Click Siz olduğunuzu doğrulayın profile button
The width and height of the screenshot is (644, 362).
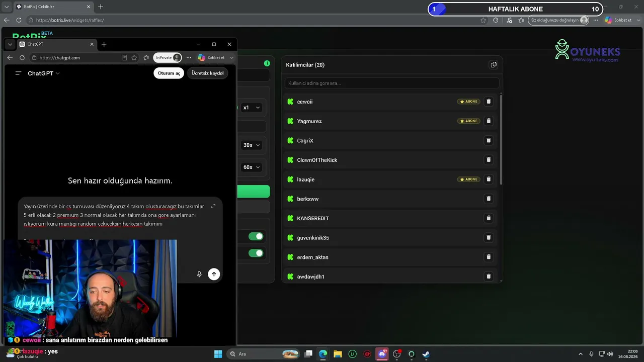[x=559, y=20]
